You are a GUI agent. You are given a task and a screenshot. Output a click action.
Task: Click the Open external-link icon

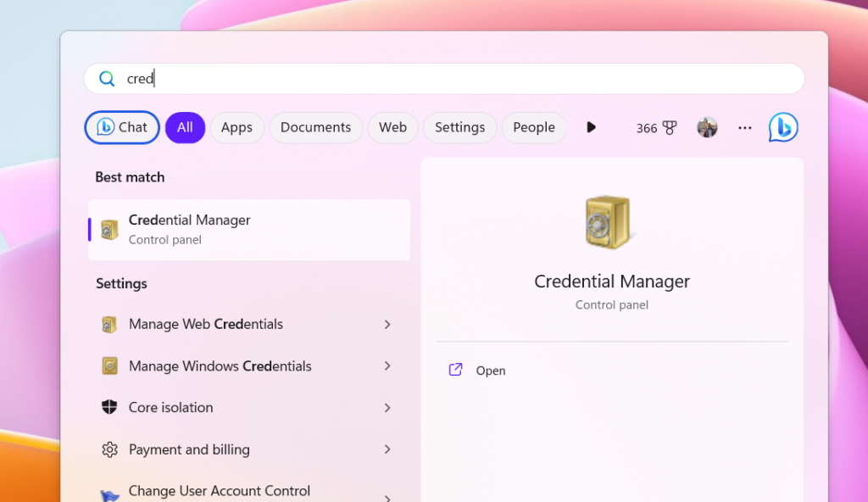tap(455, 370)
